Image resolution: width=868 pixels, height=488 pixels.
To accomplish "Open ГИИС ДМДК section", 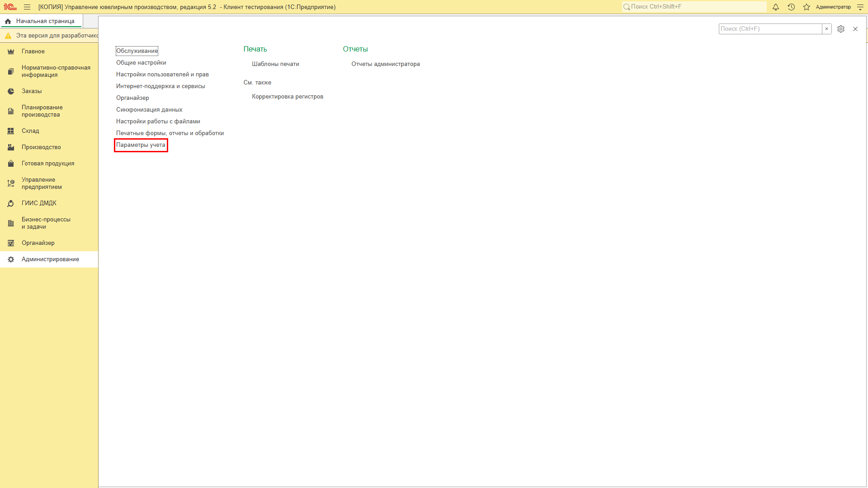I will (x=49, y=203).
